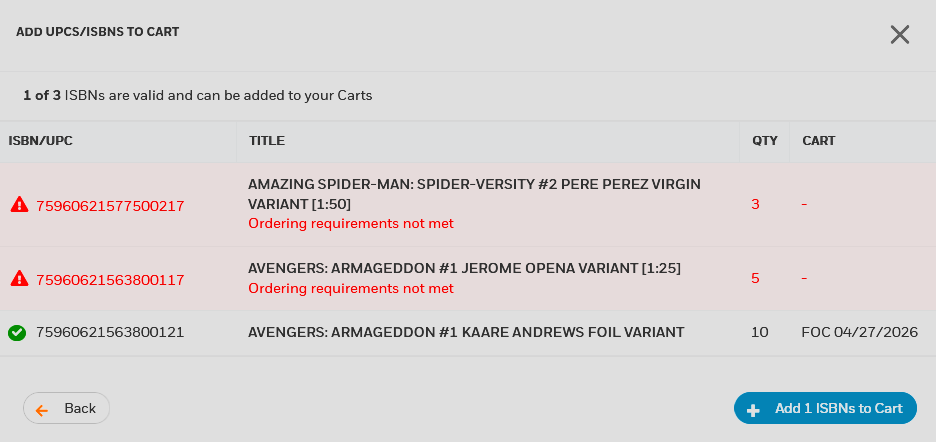Click the red warning icon for Spider-Versity row

click(x=20, y=205)
